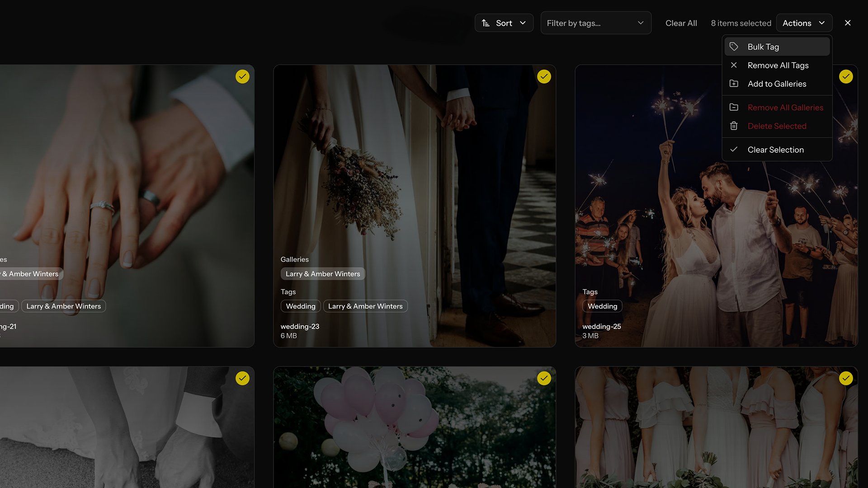This screenshot has height=488, width=868.
Task: Click the sort order icon in Sort button
Action: (x=486, y=23)
